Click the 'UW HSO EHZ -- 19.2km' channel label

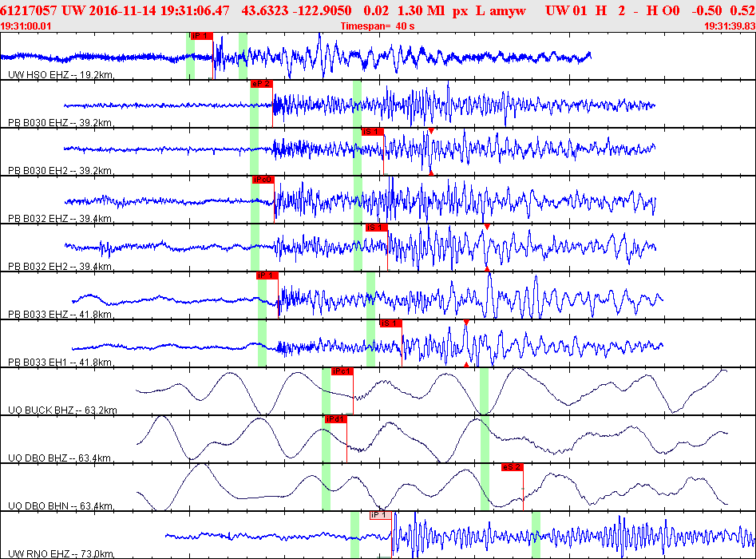[61, 75]
